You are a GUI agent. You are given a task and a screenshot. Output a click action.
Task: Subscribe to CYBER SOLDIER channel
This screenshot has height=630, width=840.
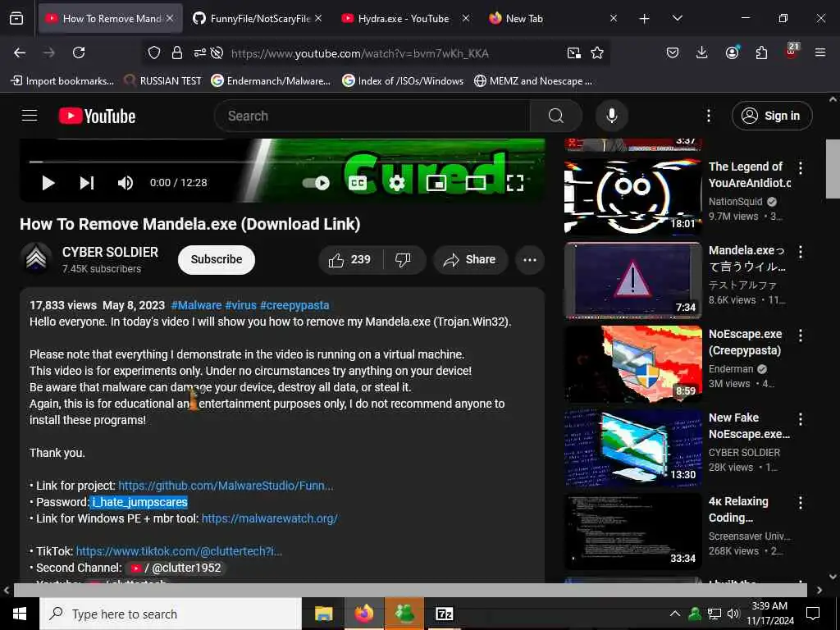point(217,260)
